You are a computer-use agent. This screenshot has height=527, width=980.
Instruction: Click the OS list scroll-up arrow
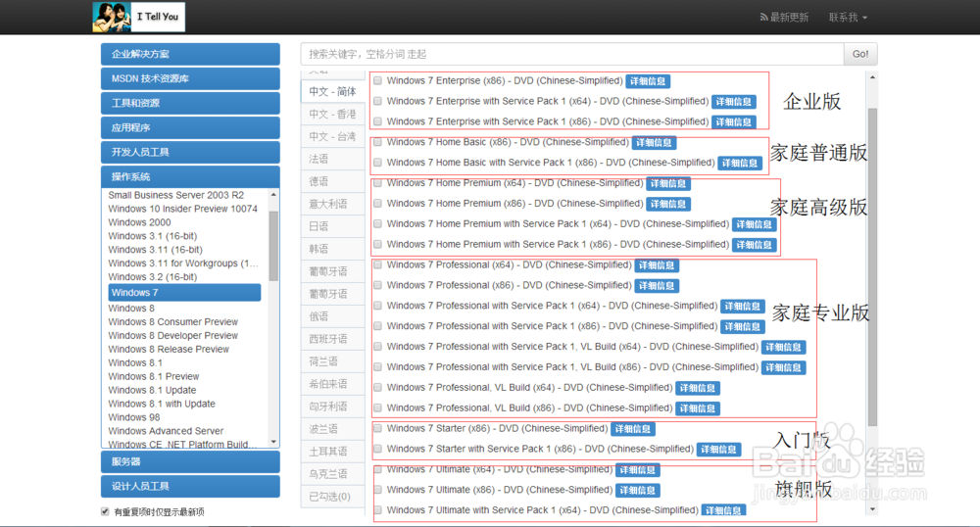[273, 195]
